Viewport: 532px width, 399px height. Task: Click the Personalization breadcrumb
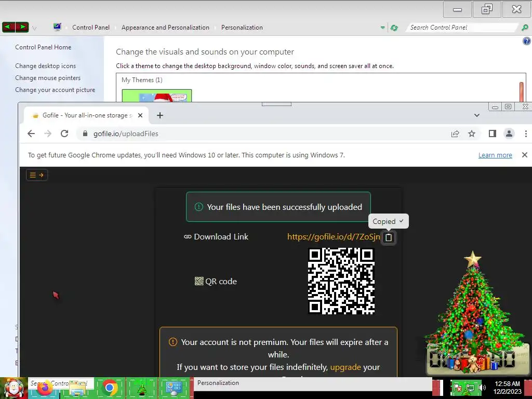tap(242, 28)
